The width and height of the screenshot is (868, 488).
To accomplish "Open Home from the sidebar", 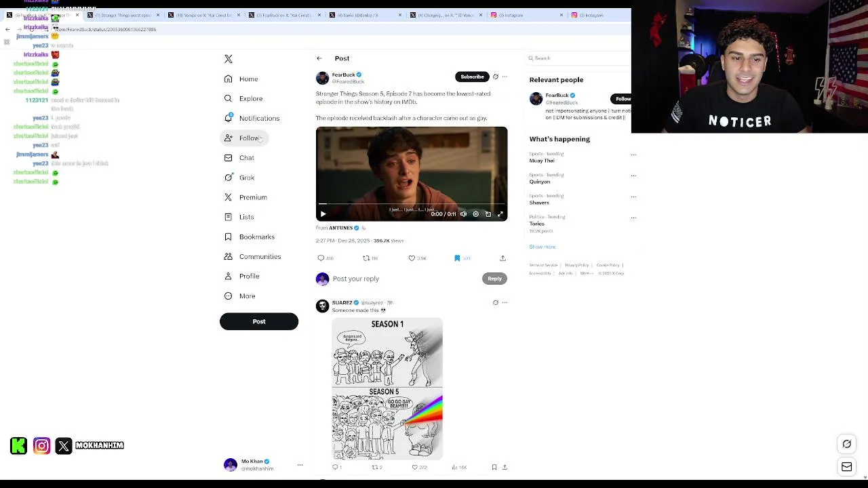I will pyautogui.click(x=242, y=79).
